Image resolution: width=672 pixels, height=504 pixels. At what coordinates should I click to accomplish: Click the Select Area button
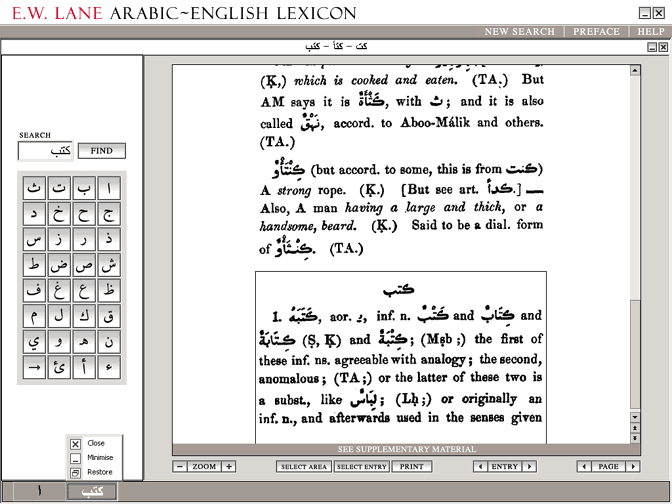pos(303,466)
